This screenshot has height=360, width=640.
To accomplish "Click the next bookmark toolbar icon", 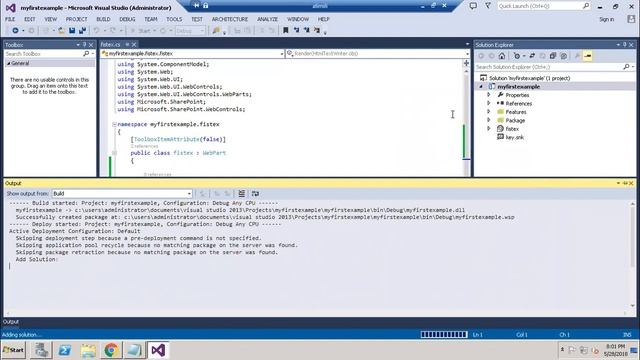I will point(307,30).
